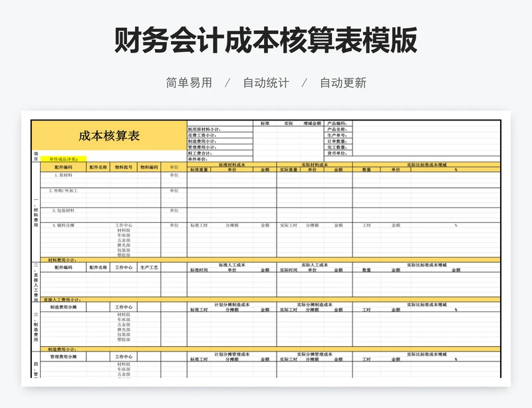Click the 订单数量 field label
This screenshot has width=532, height=408.
tap(337, 141)
